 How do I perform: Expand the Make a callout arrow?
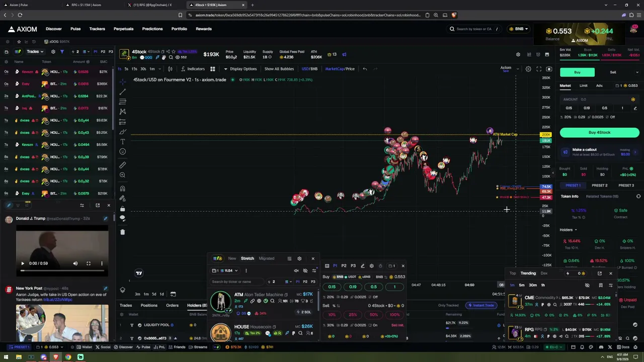635,152
